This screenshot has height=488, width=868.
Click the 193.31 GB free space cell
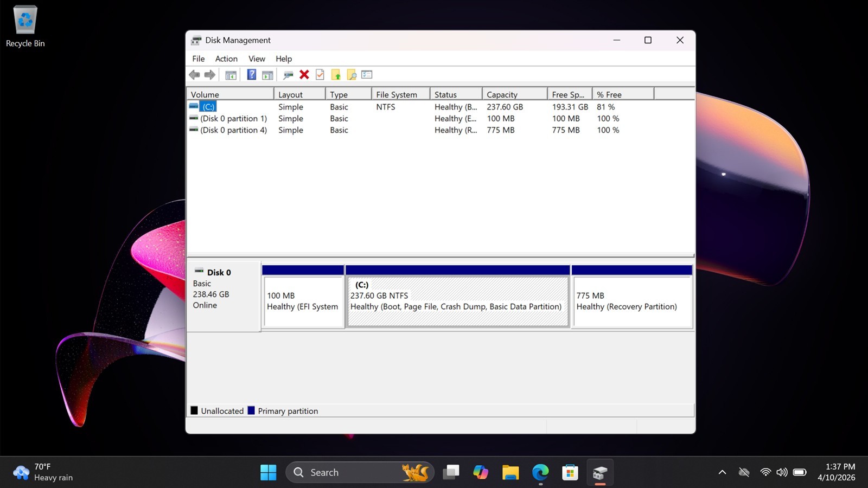pos(570,107)
